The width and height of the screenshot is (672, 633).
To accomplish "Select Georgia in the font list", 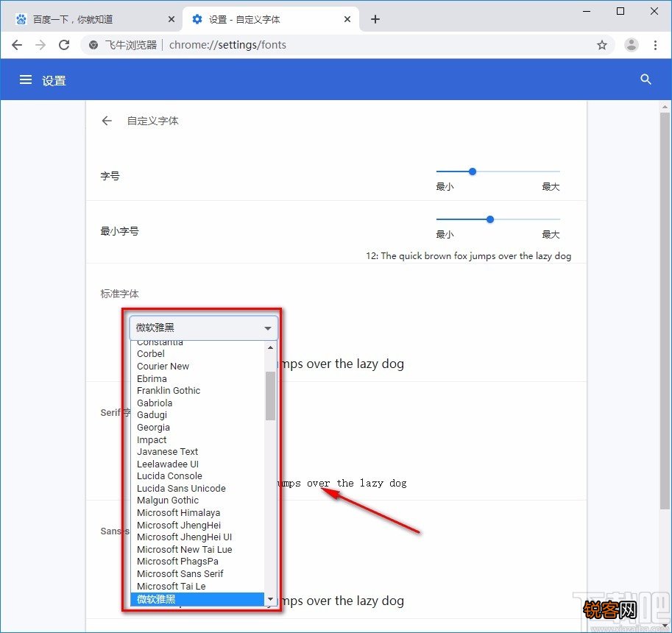I will coord(197,428).
